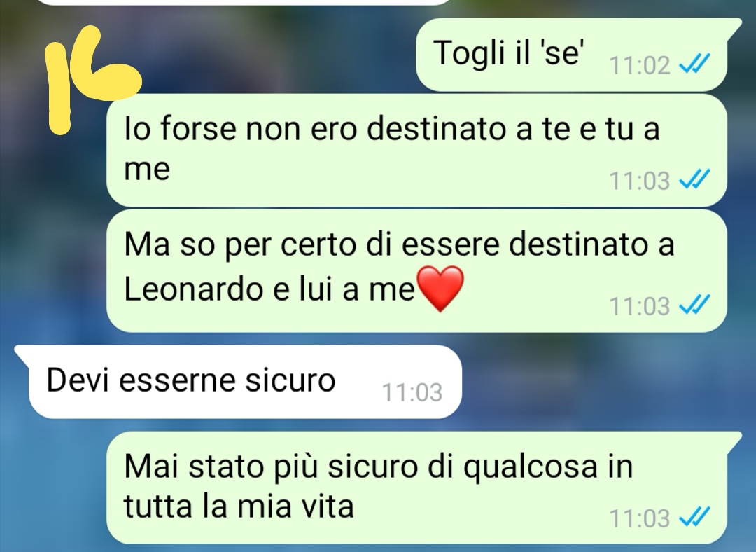This screenshot has width=756, height=552.
Task: Click the word "Leonardo" in the chat
Action: pyautogui.click(x=194, y=289)
